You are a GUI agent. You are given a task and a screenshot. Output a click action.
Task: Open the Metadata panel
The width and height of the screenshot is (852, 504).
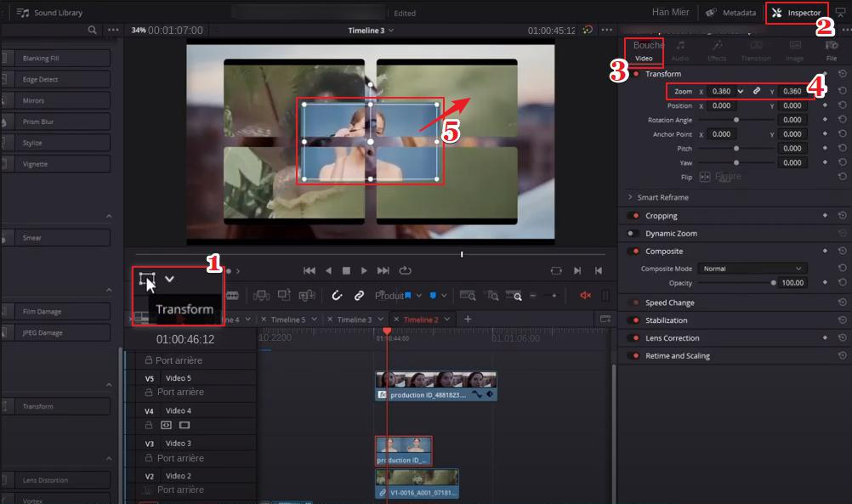pos(730,13)
